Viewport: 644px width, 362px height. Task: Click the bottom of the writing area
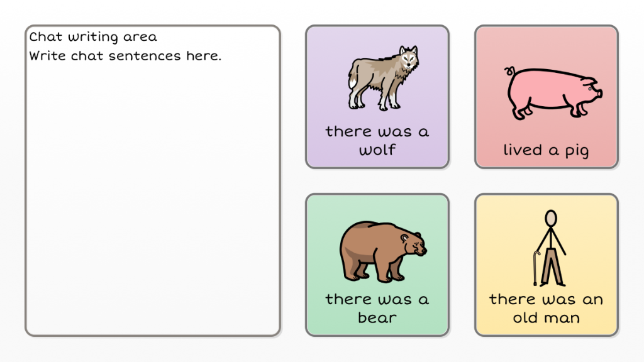[153, 324]
